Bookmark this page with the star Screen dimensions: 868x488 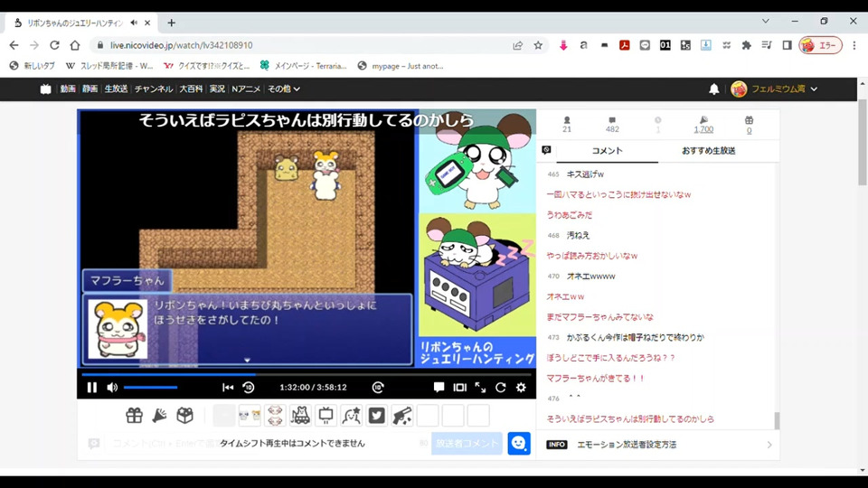pos(538,45)
